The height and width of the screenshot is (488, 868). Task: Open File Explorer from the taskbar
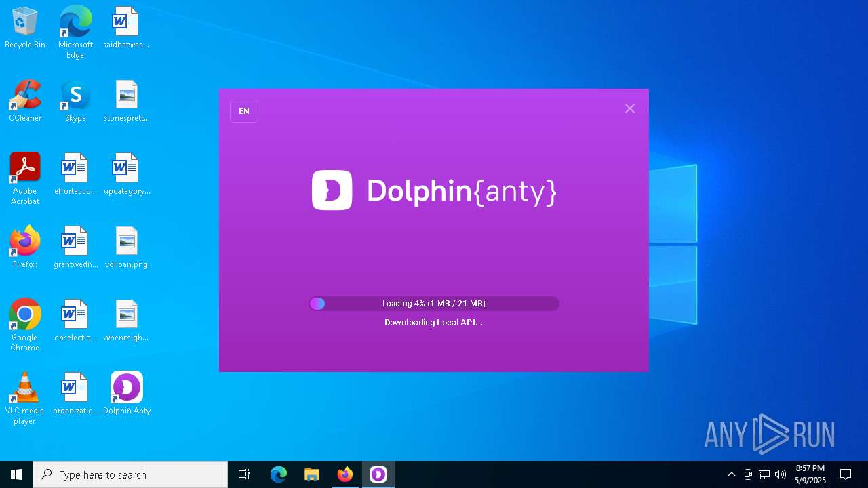pos(312,474)
